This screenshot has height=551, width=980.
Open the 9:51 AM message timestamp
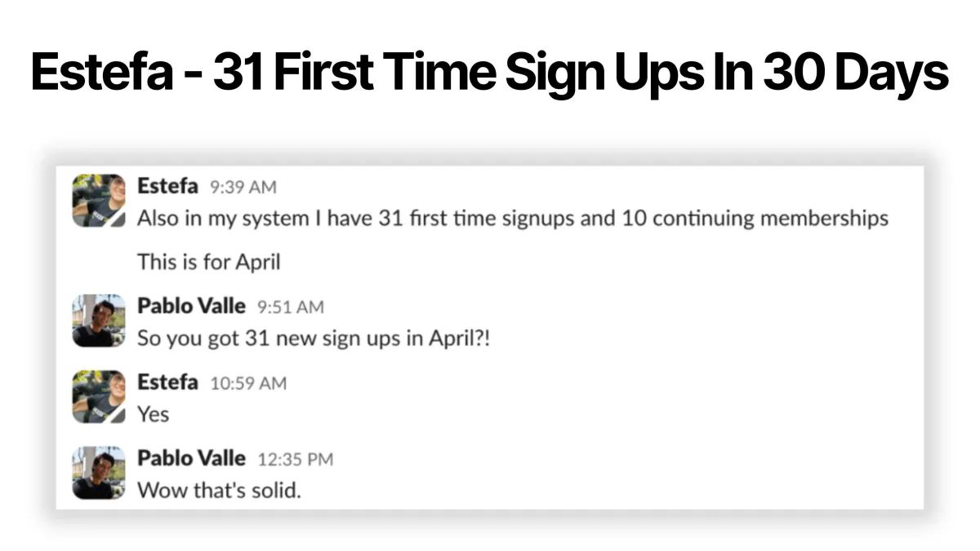pyautogui.click(x=291, y=307)
